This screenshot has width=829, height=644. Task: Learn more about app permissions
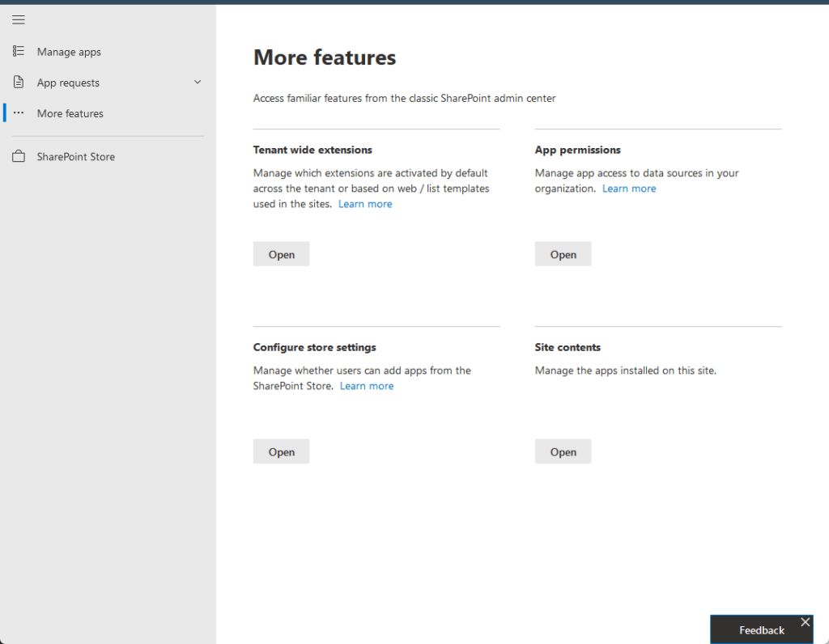pos(629,189)
